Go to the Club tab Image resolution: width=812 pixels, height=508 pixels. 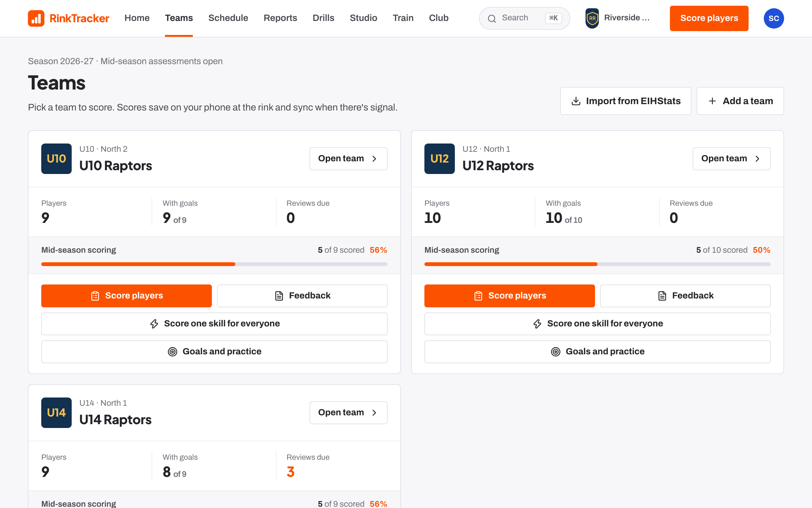pos(439,18)
